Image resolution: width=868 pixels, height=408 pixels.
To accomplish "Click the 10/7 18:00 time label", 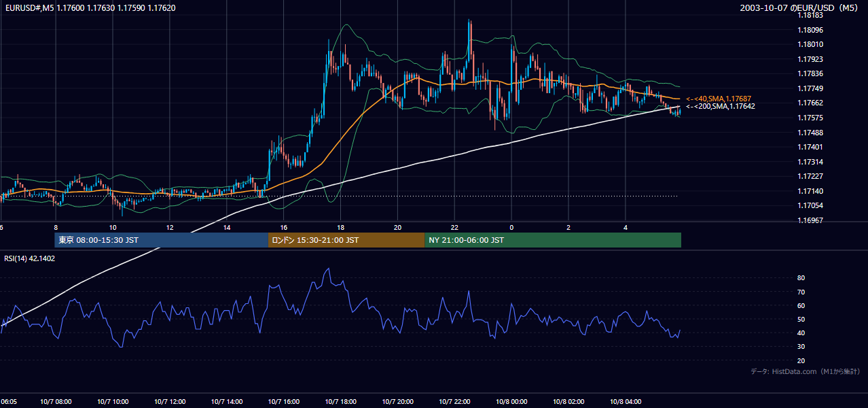I will 341,402.
